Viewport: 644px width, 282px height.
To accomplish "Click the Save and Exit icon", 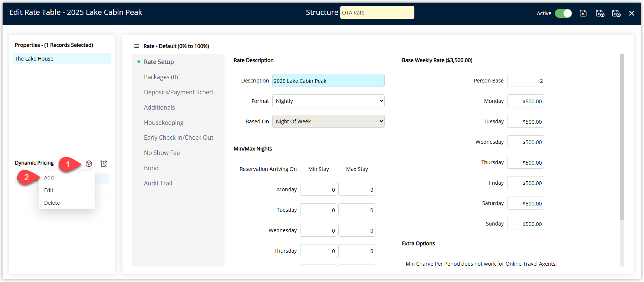I will coord(616,13).
